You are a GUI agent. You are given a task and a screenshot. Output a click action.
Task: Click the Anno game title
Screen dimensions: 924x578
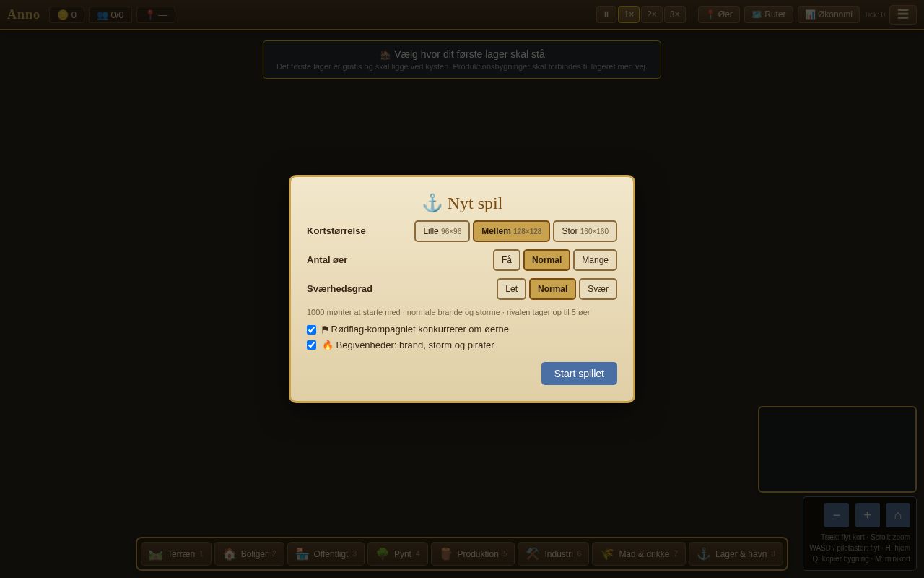(24, 14)
